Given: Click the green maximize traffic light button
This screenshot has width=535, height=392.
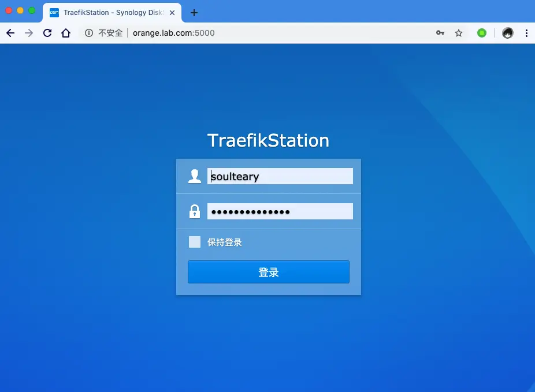Looking at the screenshot, I should [x=32, y=10].
